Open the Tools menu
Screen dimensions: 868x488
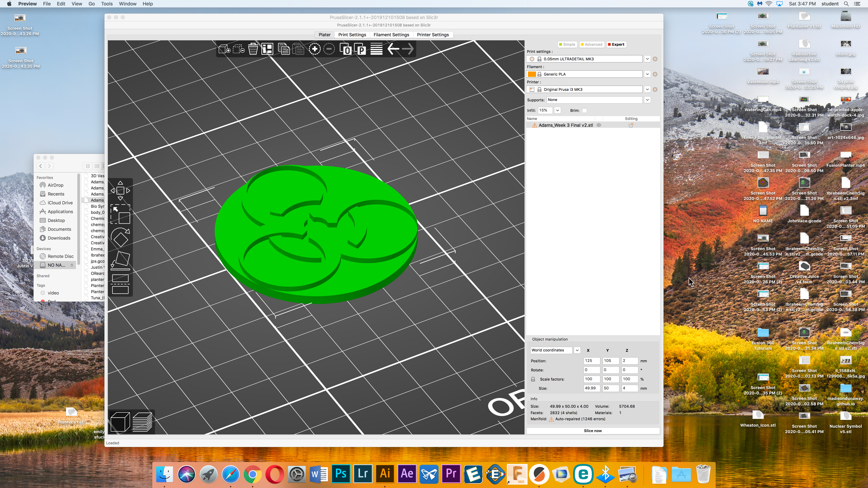coord(107,4)
